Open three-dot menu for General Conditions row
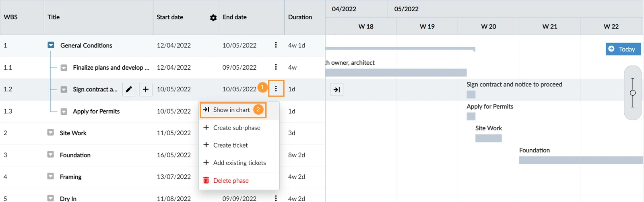 [x=276, y=45]
